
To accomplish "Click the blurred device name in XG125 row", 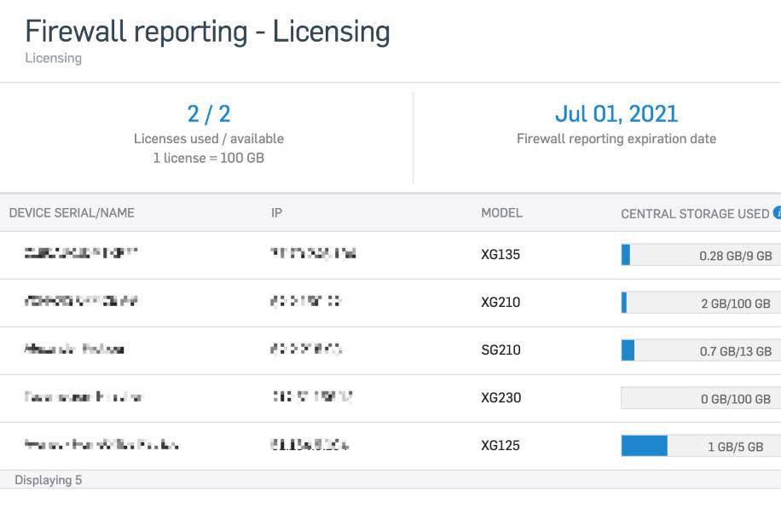I will click(x=101, y=444).
